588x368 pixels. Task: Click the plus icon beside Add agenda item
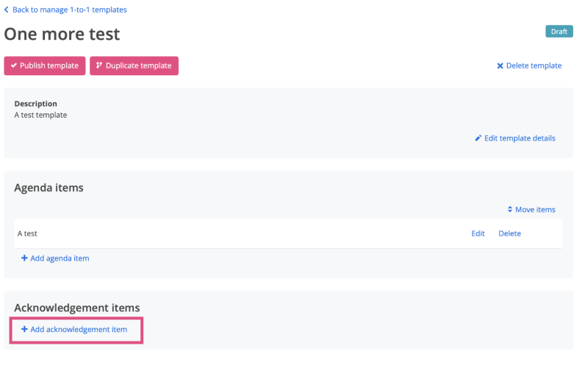pyautogui.click(x=24, y=258)
